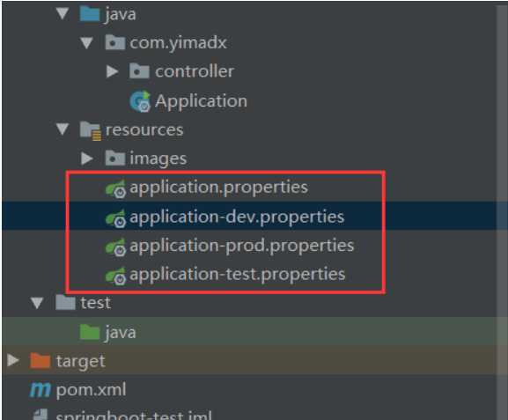Click the gray test folder icon
The height and width of the screenshot is (420, 508).
pyautogui.click(x=65, y=303)
